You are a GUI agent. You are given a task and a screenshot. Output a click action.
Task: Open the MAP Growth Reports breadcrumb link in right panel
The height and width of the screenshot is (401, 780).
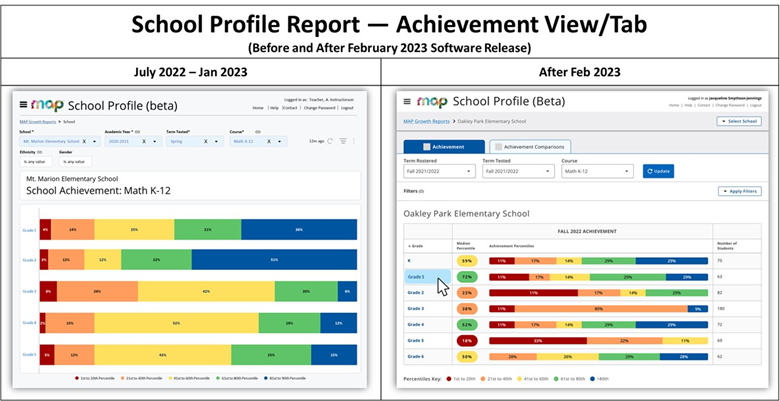[425, 121]
